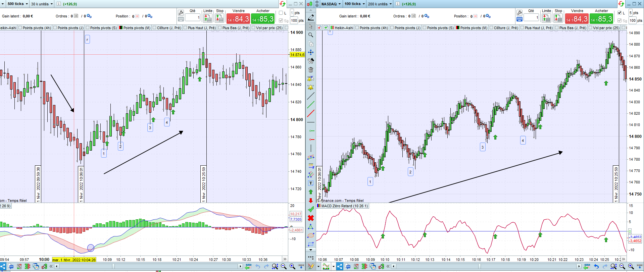Click the alert bell icon in toolbar
The width and height of the screenshot is (644, 272).
coord(311,87)
